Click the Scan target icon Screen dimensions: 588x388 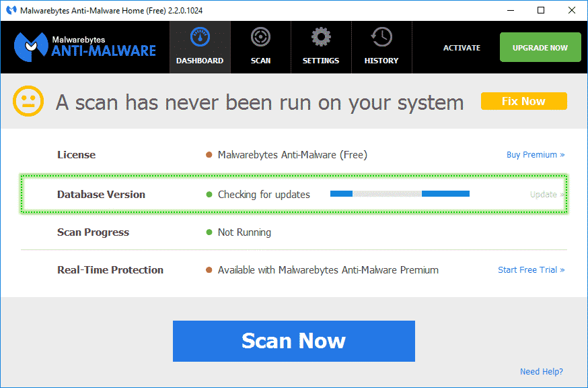point(260,37)
